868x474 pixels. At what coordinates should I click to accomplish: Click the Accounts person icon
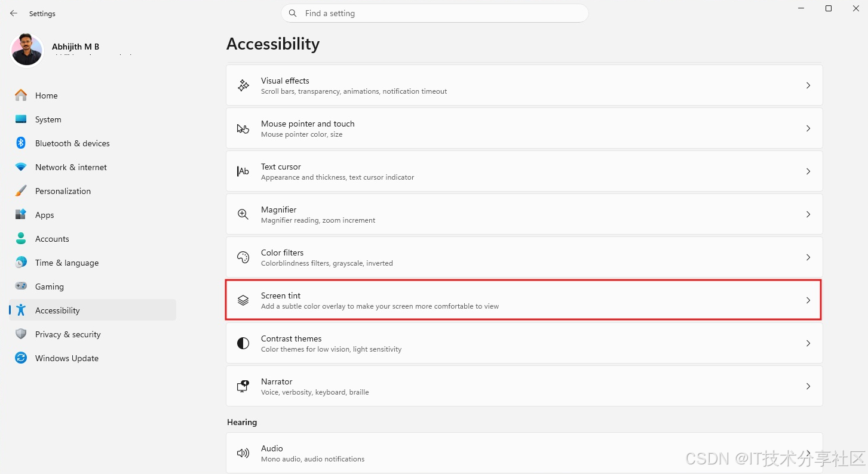(21, 238)
